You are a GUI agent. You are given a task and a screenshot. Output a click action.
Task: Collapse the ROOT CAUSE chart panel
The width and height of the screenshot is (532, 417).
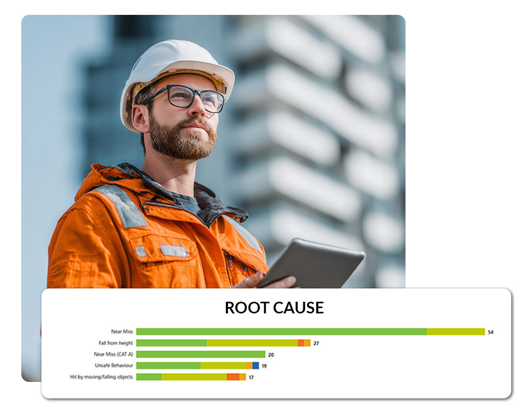(275, 307)
